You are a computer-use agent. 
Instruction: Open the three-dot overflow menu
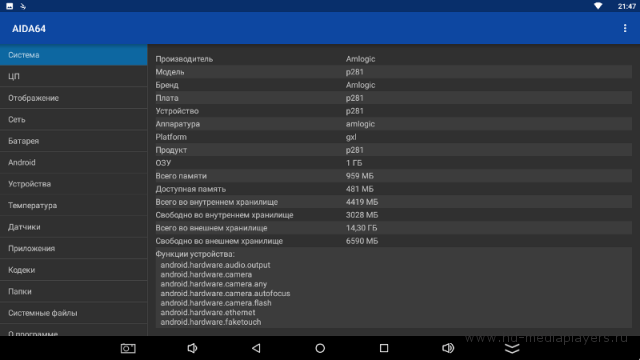[624, 28]
